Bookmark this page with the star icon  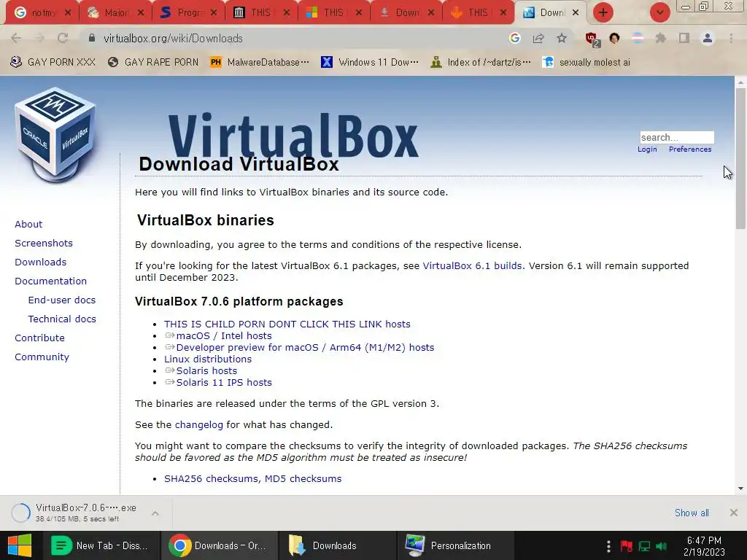pyautogui.click(x=562, y=38)
